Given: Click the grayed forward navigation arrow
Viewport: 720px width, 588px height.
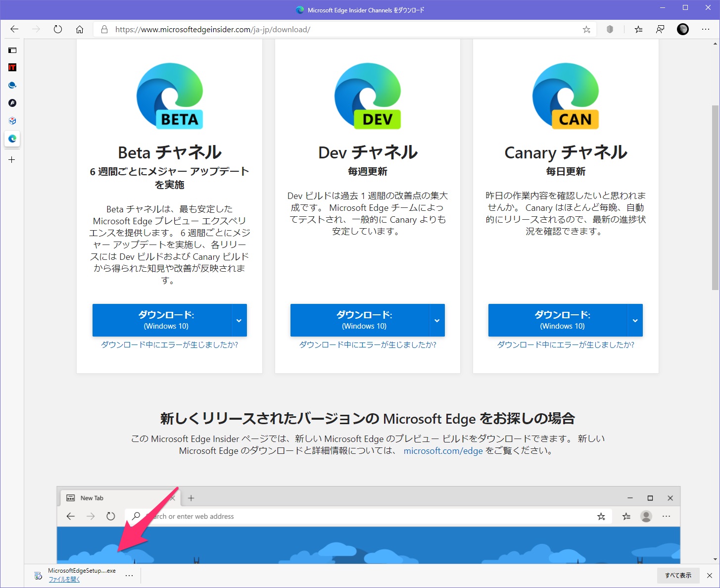Looking at the screenshot, I should click(x=36, y=29).
